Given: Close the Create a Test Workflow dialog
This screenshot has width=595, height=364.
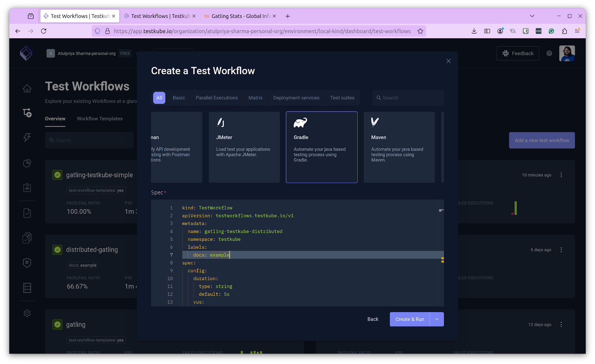Looking at the screenshot, I should click(x=448, y=61).
